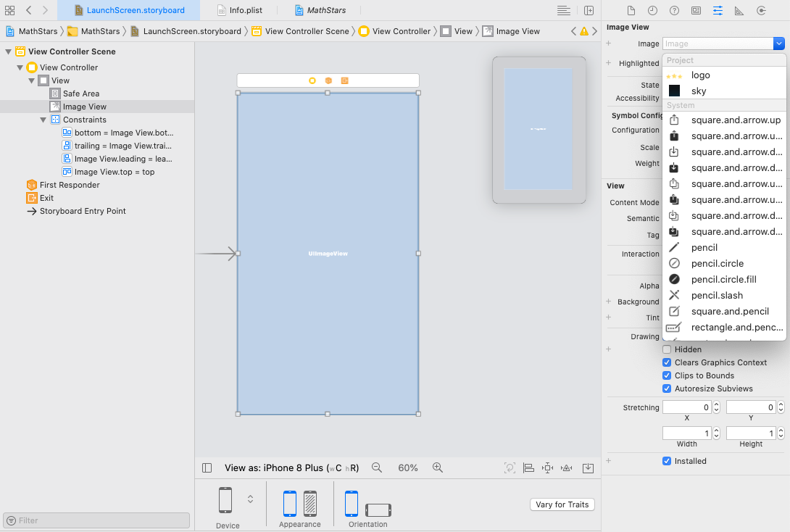
Task: Click the Embed In icon
Action: (588, 468)
